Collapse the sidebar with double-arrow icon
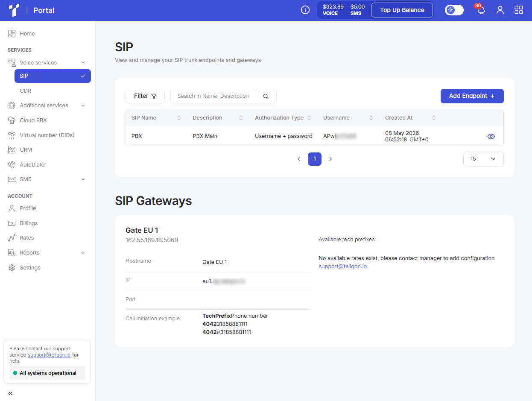This screenshot has height=401, width=532. coord(10,393)
